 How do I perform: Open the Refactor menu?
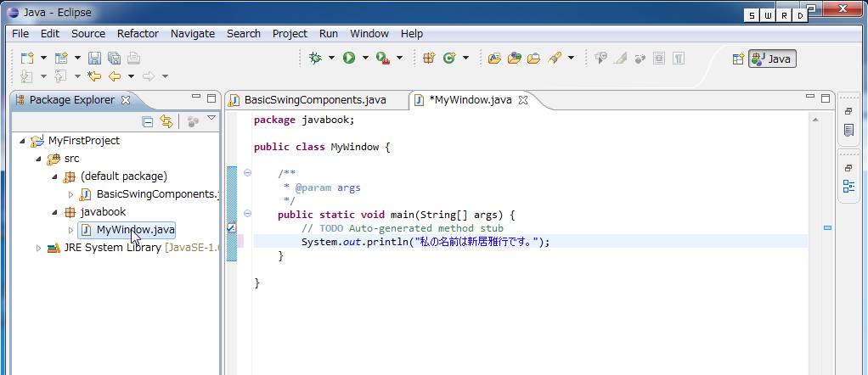pyautogui.click(x=138, y=34)
